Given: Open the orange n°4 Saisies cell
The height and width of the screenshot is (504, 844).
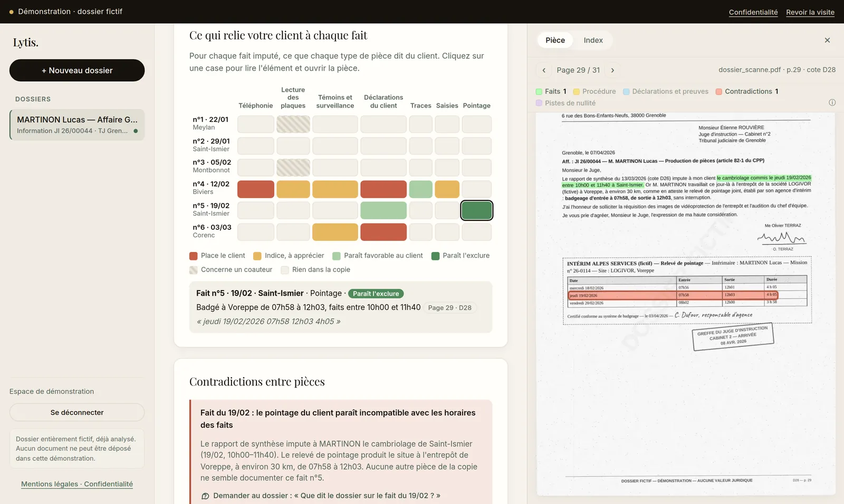Looking at the screenshot, I should (447, 189).
